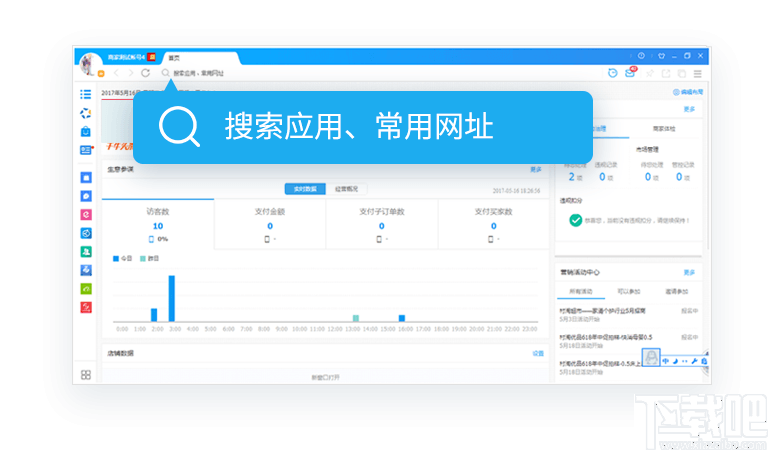Open the blue chat bubble plugin icon
This screenshot has width=770, height=450.
pos(86,197)
